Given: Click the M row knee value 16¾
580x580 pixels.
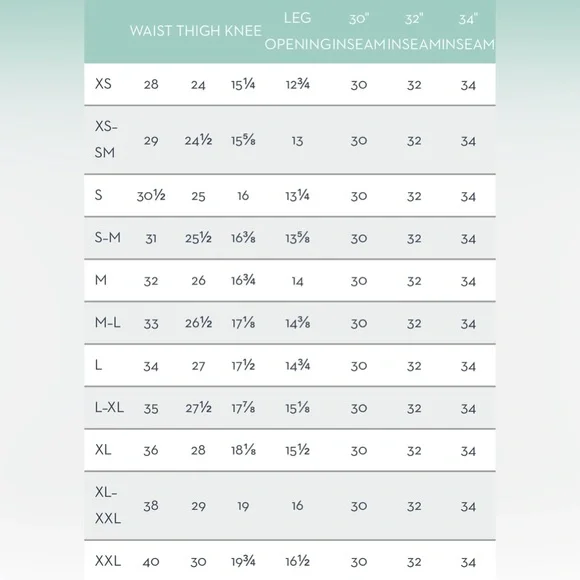Looking at the screenshot, I should [243, 280].
